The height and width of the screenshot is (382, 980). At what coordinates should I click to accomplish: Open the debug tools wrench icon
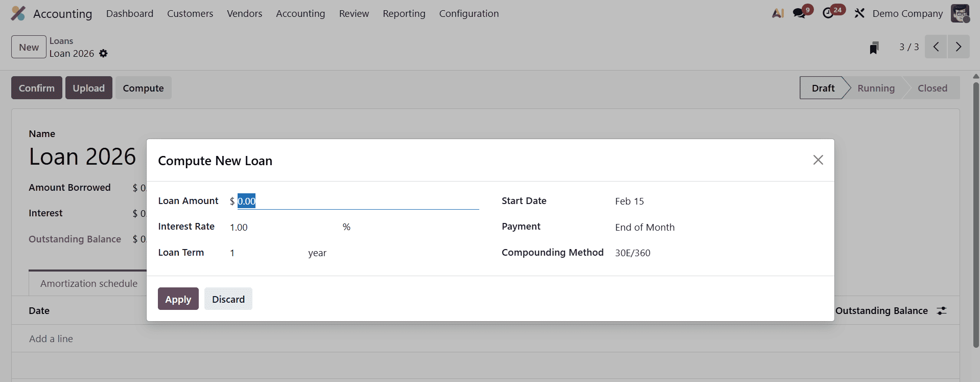[x=859, y=13]
